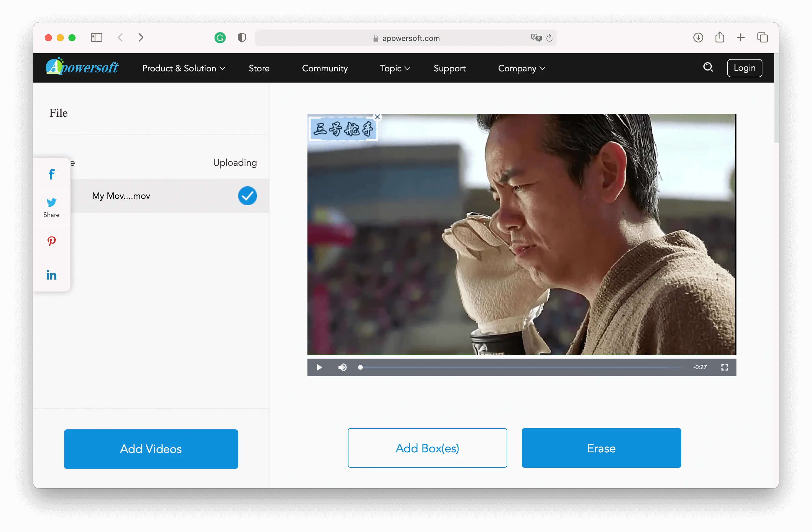Viewport: 812px width, 532px height.
Task: Show Safari downloads
Action: coord(698,37)
